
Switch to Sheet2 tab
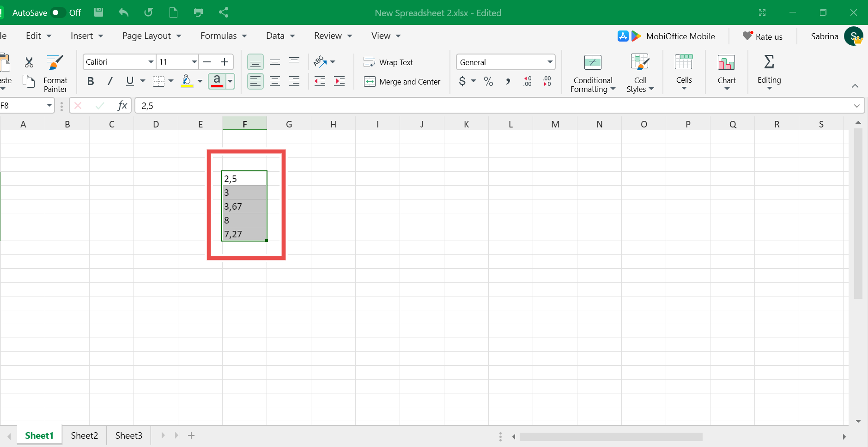85,435
